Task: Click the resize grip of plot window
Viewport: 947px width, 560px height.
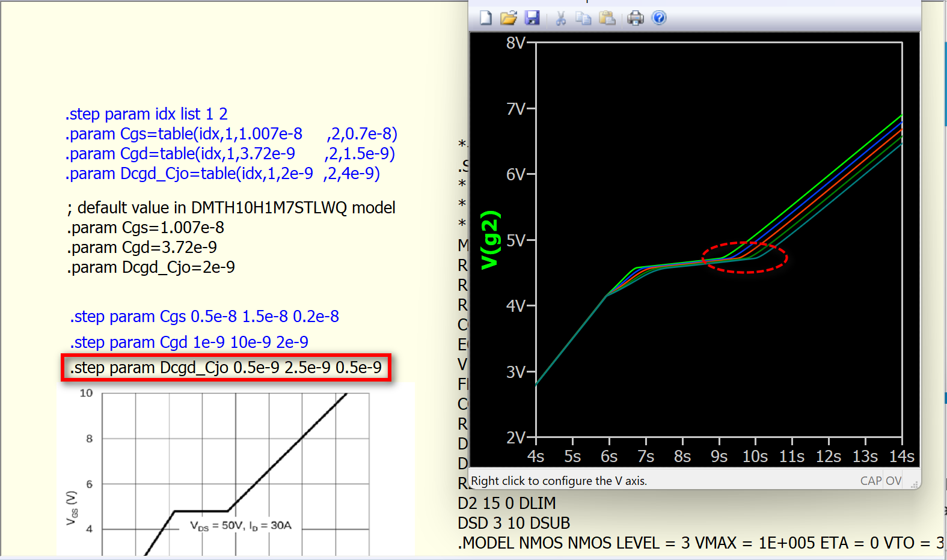Action: (x=914, y=484)
